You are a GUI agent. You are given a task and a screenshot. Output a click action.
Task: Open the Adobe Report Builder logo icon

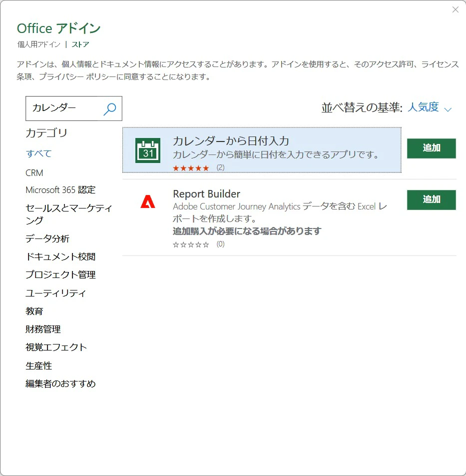point(148,201)
